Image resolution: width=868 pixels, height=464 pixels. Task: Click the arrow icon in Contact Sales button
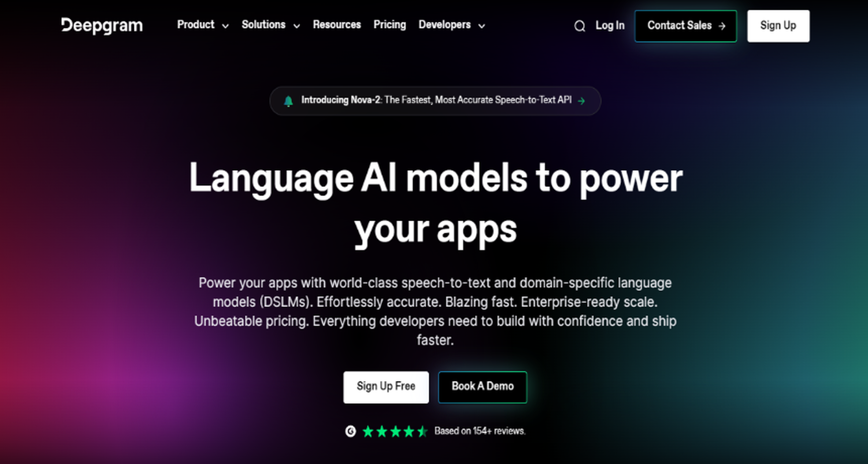point(722,26)
